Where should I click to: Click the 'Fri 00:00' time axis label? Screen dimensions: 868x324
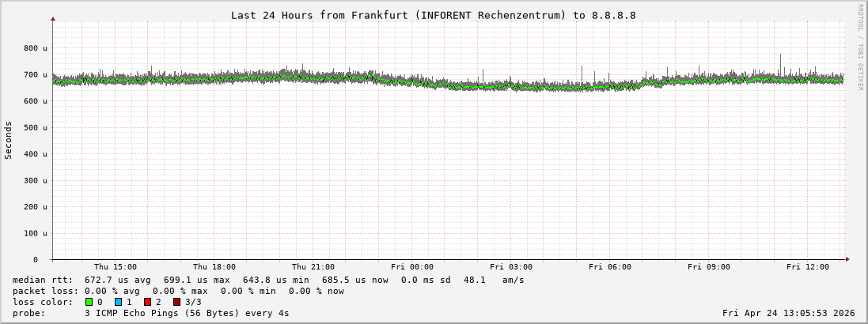[x=411, y=267]
